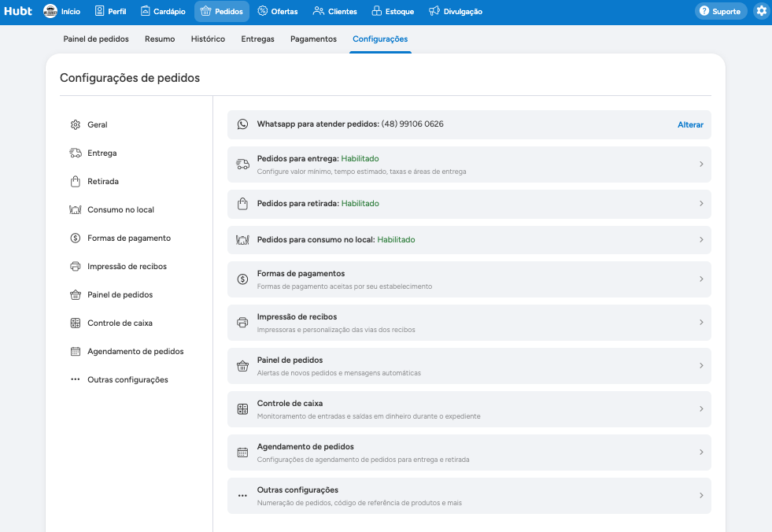Expand Agendamento de pedidos card chevron

[701, 453]
